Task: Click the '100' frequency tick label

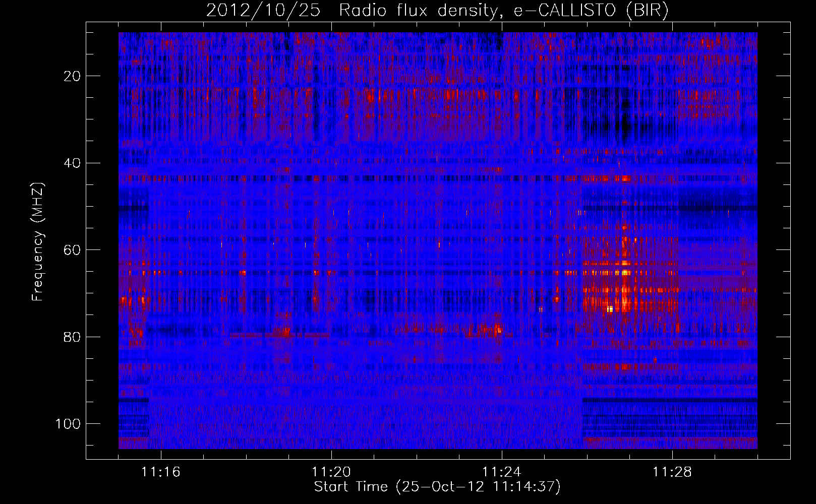Action: 68,424
